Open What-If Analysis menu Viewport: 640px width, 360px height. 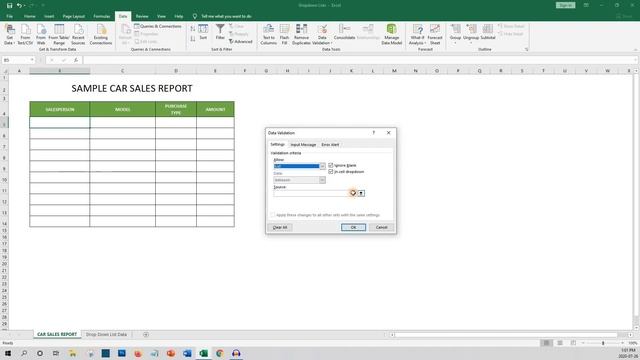417,34
